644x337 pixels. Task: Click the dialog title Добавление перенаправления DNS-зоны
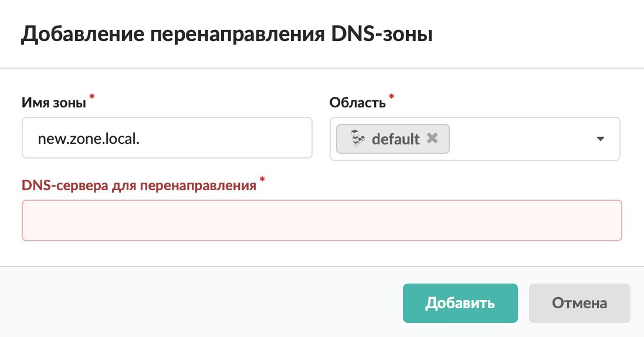point(226,34)
